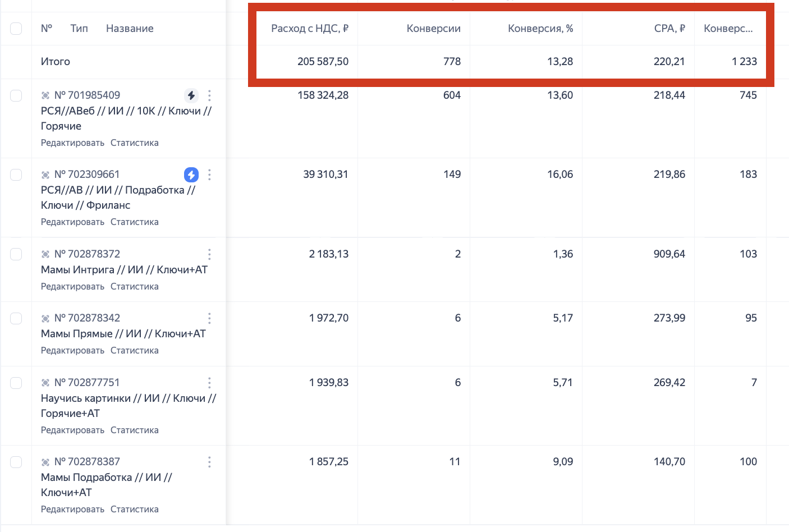
Task: Click Редактировать under campaign 702878342
Action: 72,351
